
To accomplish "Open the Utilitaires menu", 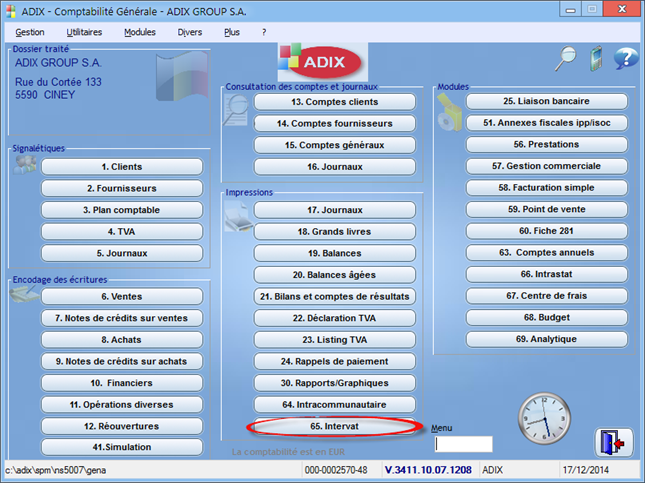I will 84,32.
